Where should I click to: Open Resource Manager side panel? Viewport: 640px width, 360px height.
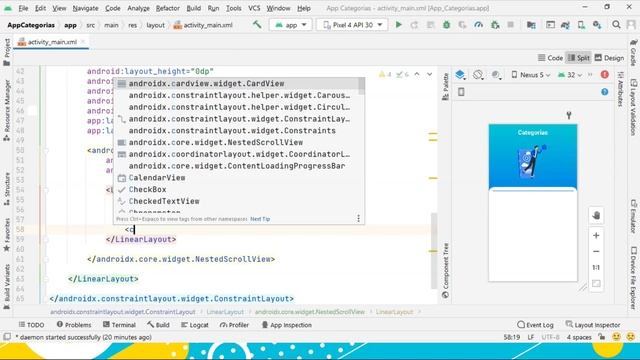7,111
